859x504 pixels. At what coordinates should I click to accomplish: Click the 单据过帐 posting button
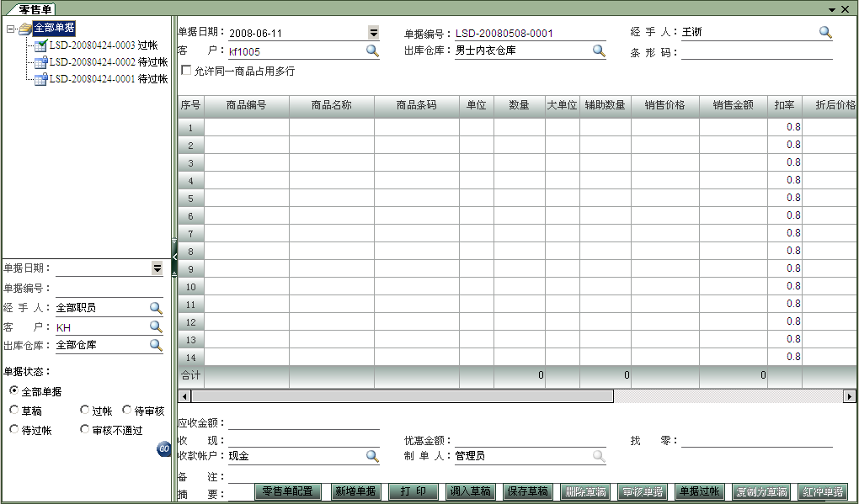(x=698, y=491)
